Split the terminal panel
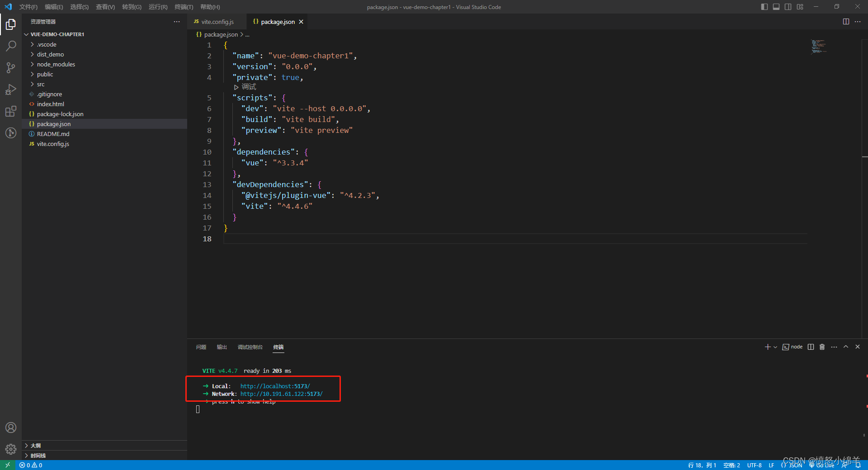Screen dimensions: 868x470 [x=811, y=347]
